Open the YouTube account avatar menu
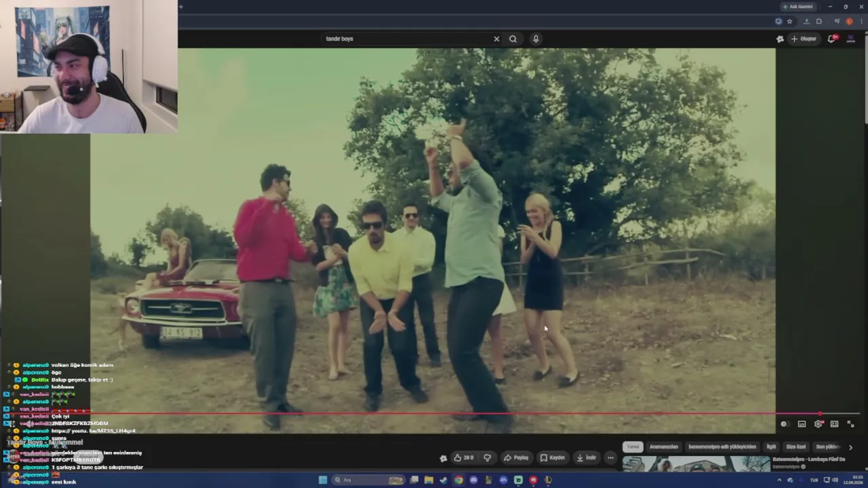The image size is (868, 488). click(x=850, y=39)
